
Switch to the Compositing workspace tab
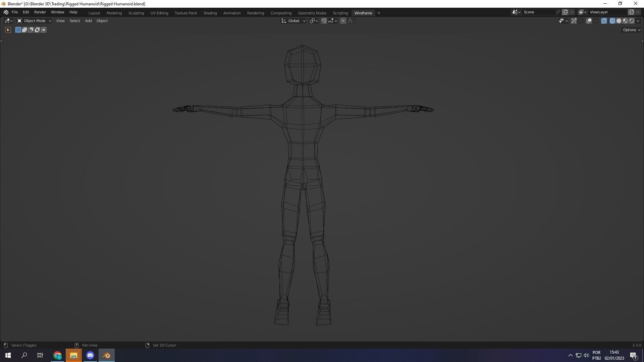click(281, 13)
